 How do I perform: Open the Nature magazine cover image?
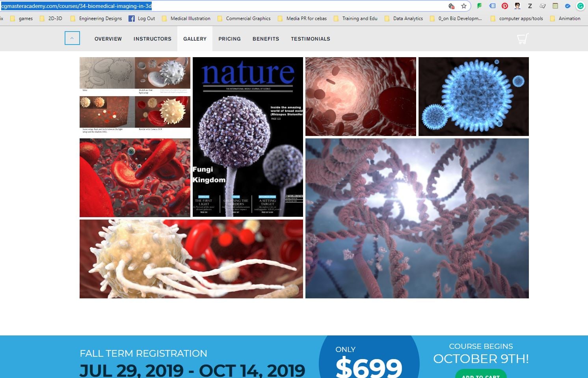coord(248,137)
